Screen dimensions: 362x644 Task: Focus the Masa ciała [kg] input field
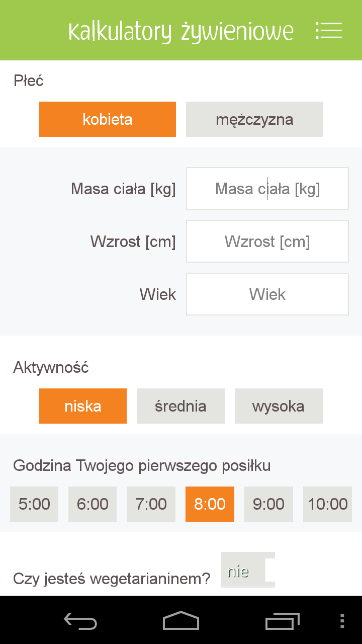(x=267, y=189)
